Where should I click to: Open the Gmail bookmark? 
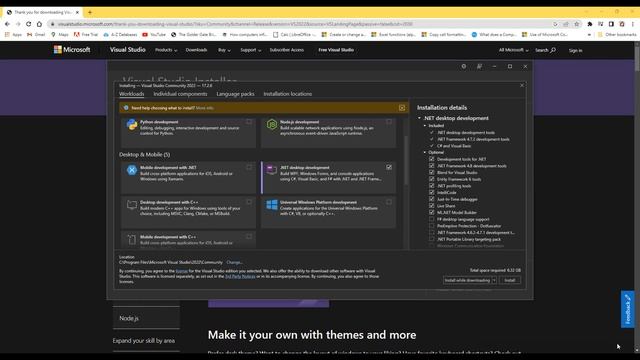point(36,35)
